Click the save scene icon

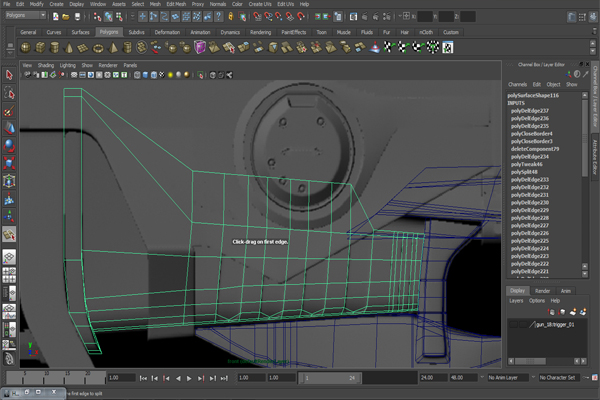(x=77, y=16)
